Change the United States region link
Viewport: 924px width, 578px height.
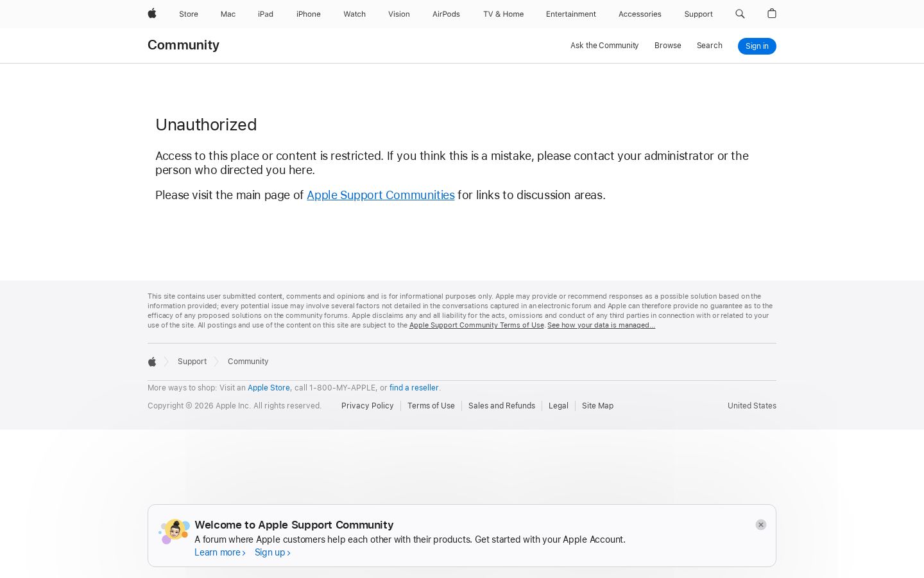coord(752,406)
